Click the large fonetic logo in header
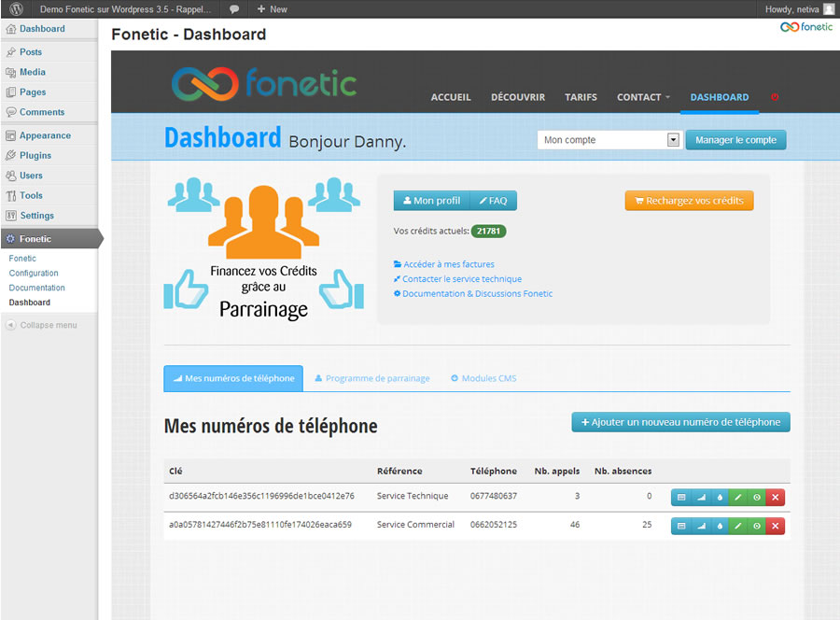This screenshot has width=840, height=620. [x=264, y=84]
